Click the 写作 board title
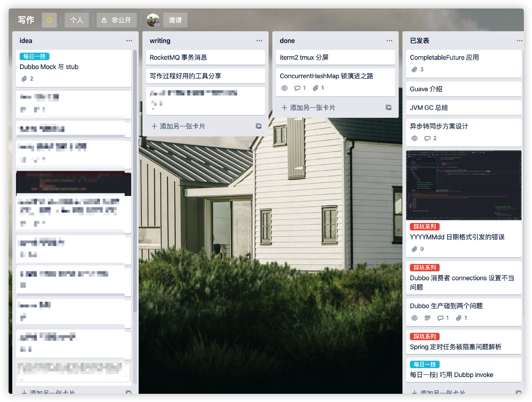The height and width of the screenshot is (402, 532). click(x=26, y=20)
